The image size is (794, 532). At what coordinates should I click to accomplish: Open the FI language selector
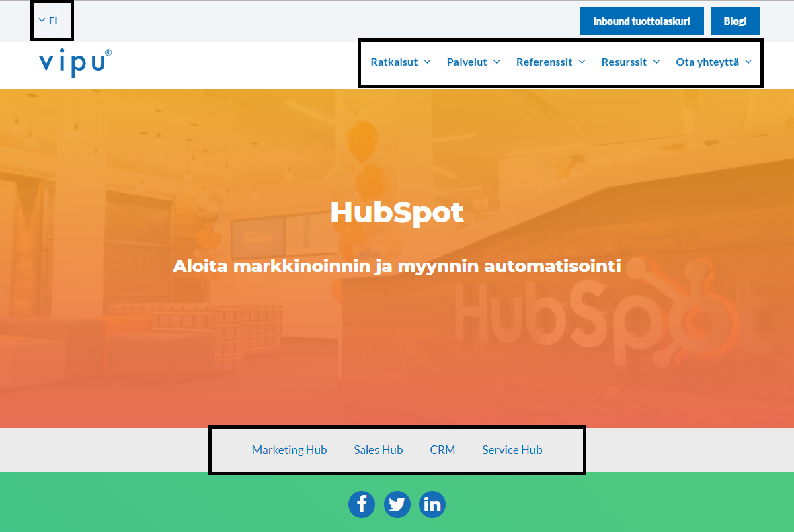tap(48, 21)
